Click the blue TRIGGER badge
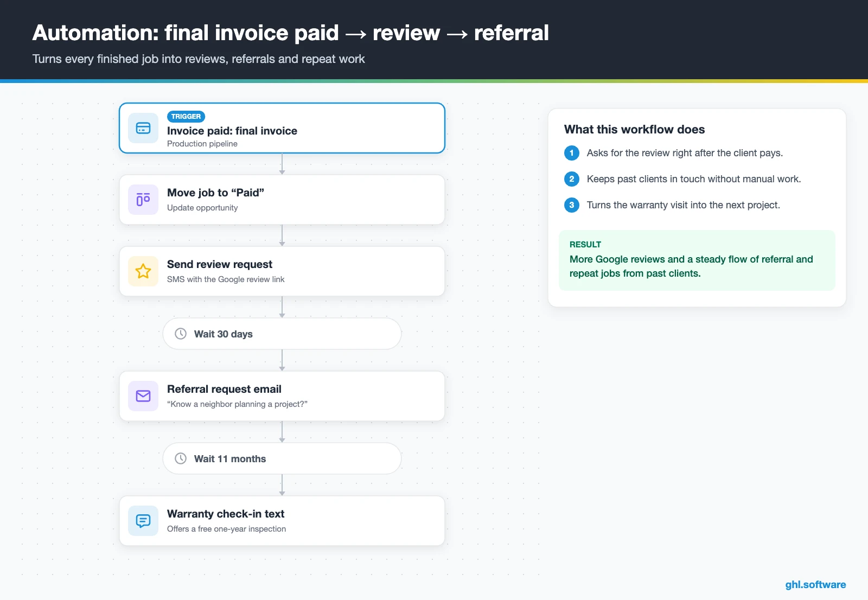The image size is (868, 600). [x=186, y=117]
